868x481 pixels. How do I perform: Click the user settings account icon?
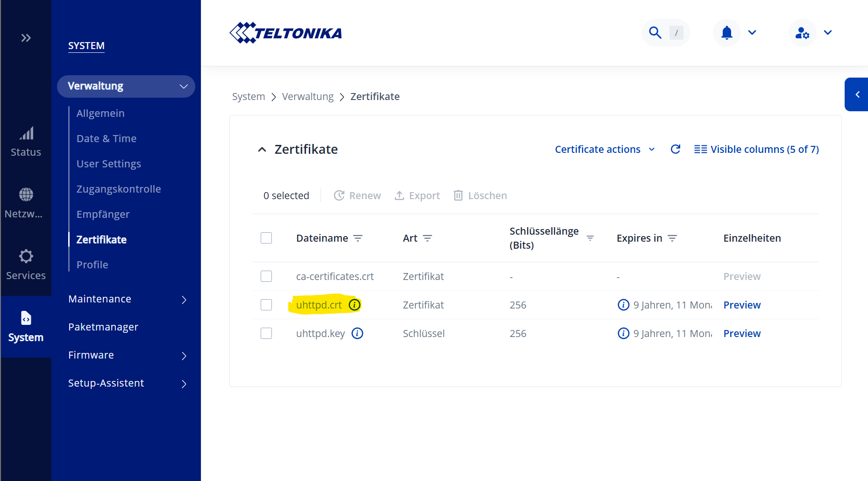click(x=802, y=33)
